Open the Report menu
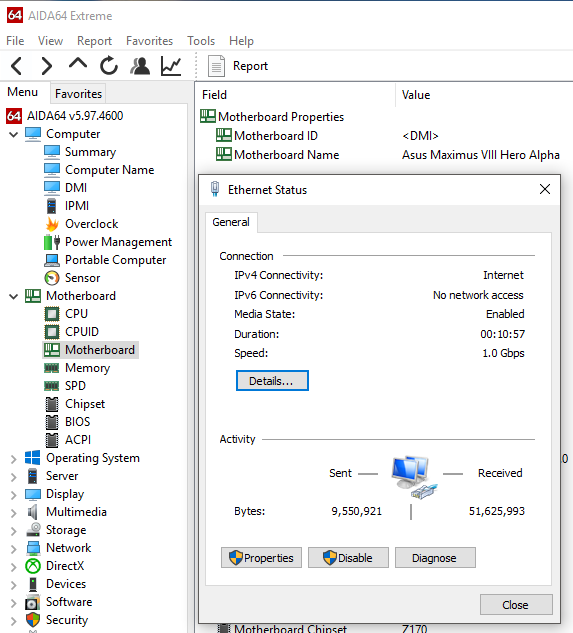Viewport: 573px width, 633px height. (94, 41)
